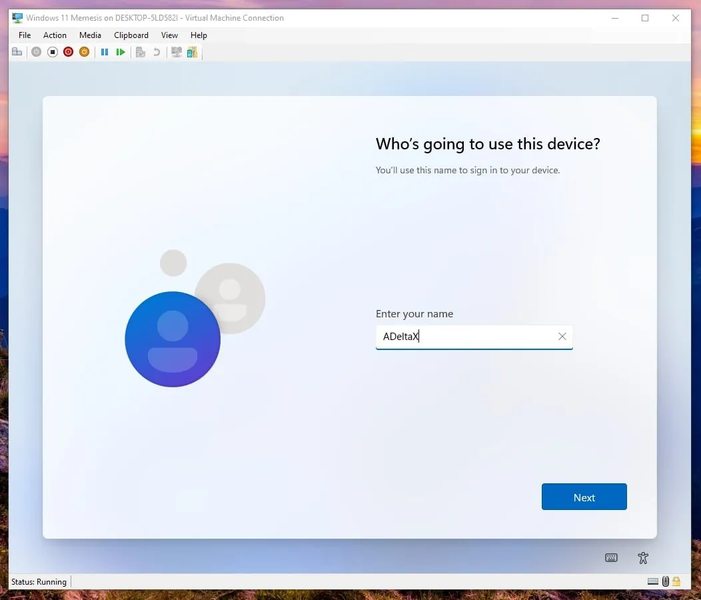Image resolution: width=701 pixels, height=600 pixels.
Task: Click the Turn Off (stop) toolbar icon
Action: click(x=52, y=52)
